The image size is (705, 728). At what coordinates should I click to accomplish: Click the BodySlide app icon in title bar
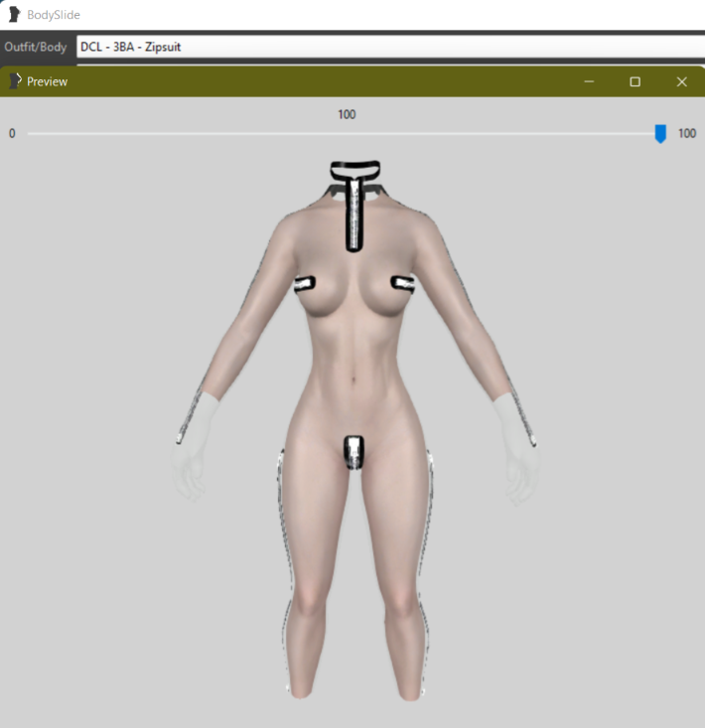point(14,14)
